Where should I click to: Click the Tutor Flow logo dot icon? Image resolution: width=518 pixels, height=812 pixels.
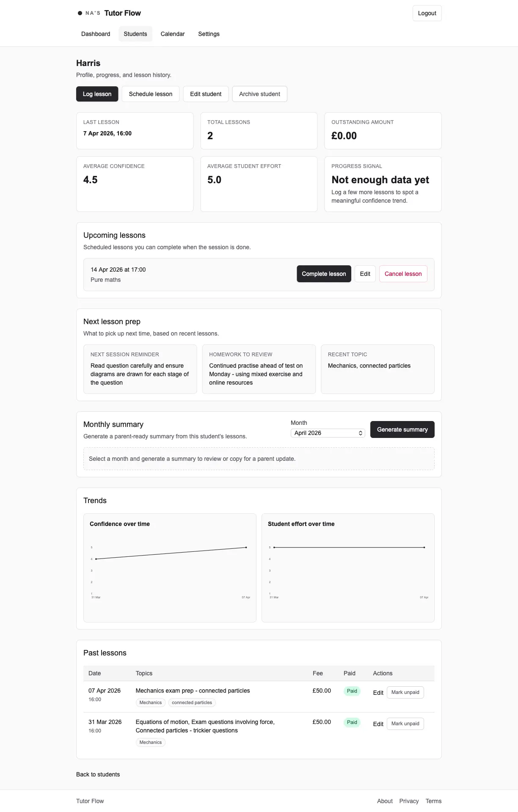80,13
